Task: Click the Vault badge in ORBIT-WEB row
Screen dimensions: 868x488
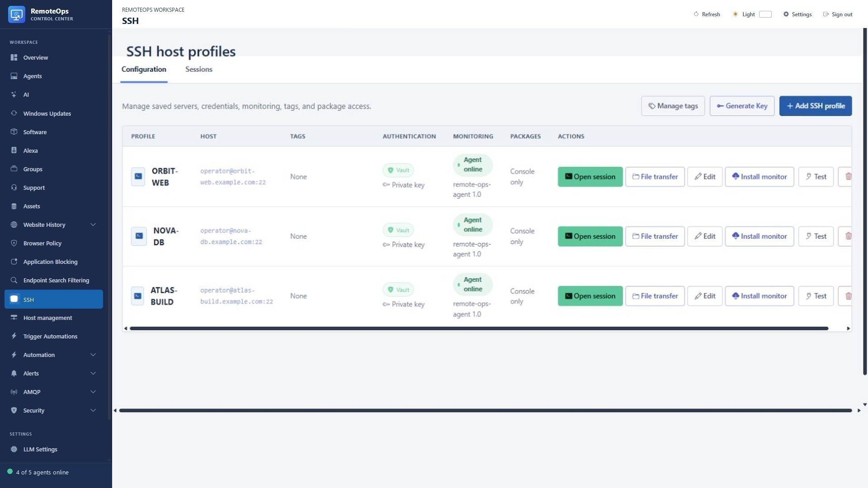Action: [398, 170]
